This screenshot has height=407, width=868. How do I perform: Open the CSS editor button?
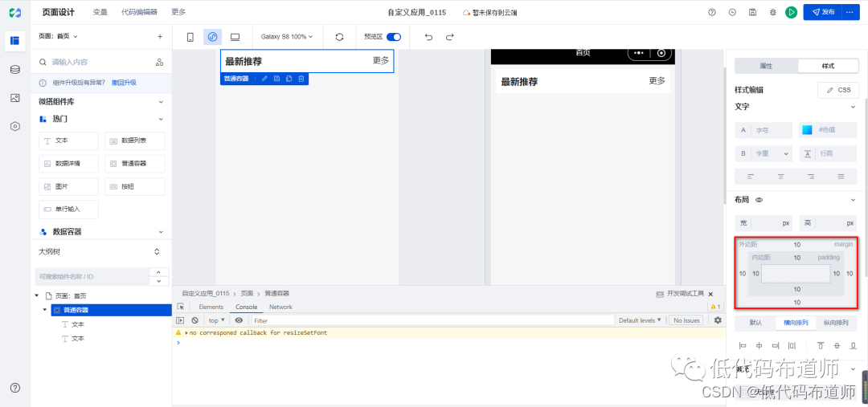tap(838, 90)
